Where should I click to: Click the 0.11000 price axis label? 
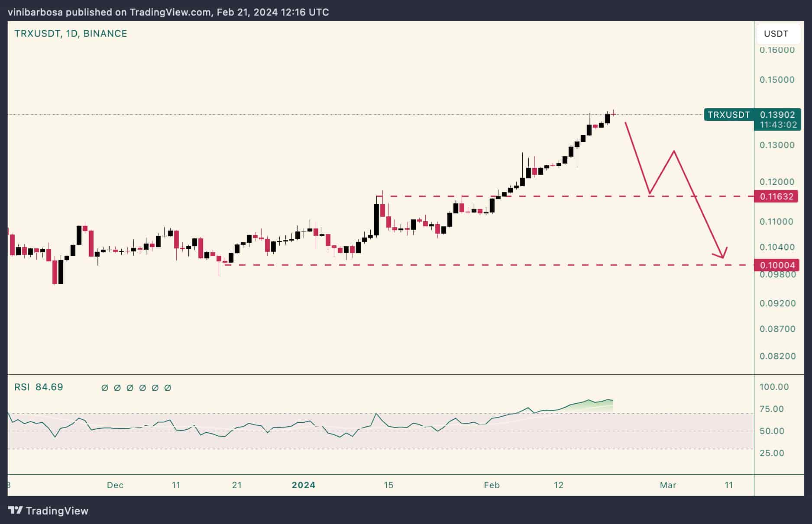pyautogui.click(x=777, y=222)
